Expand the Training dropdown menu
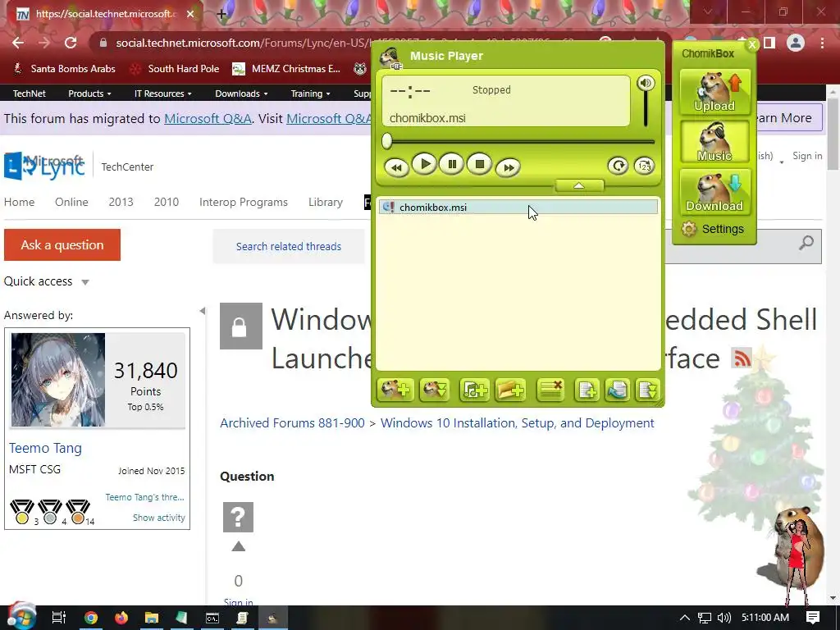Image resolution: width=840 pixels, height=630 pixels. [310, 94]
